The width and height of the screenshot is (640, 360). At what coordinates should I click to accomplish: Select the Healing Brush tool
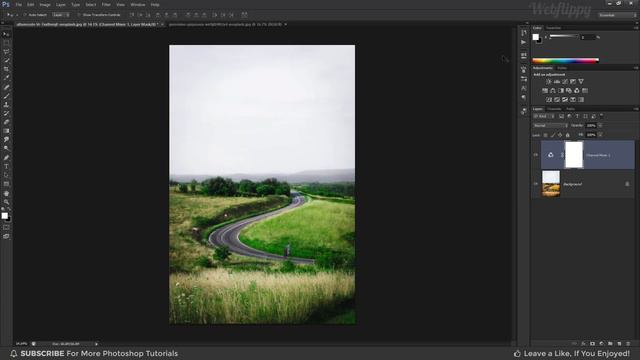click(6, 87)
